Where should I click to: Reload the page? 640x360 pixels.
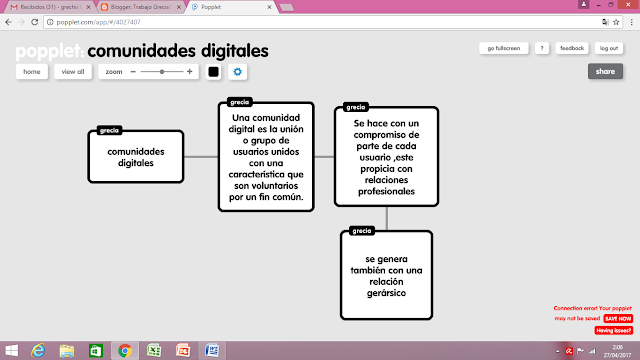(x=35, y=22)
